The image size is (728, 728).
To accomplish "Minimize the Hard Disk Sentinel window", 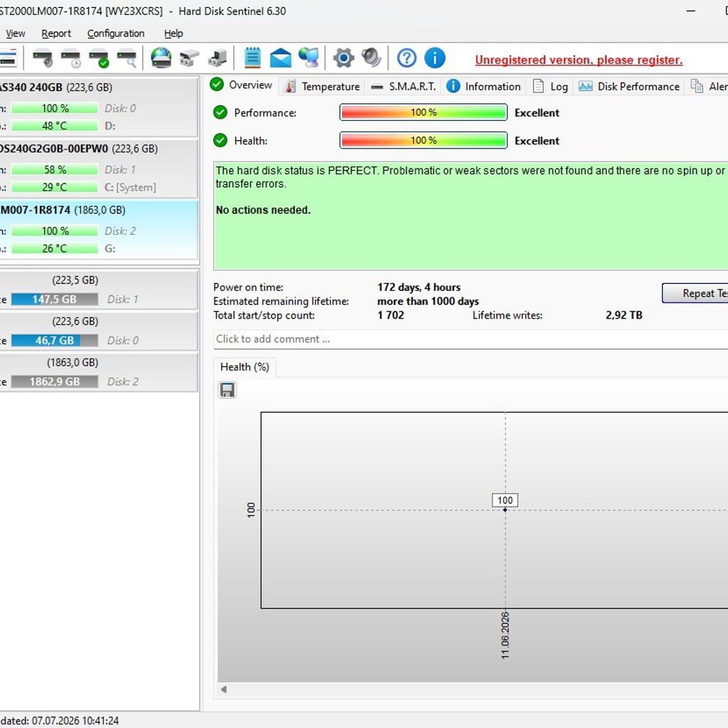I will click(691, 11).
